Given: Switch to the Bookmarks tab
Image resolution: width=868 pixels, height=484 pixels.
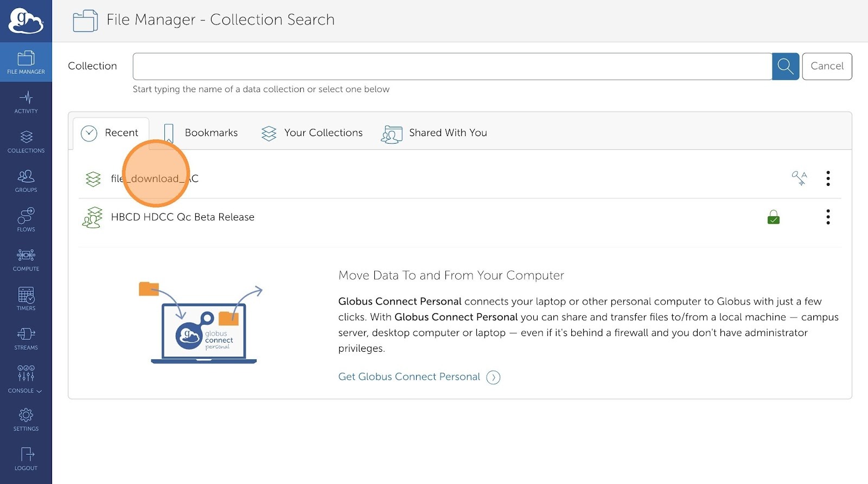Looking at the screenshot, I should pyautogui.click(x=200, y=133).
